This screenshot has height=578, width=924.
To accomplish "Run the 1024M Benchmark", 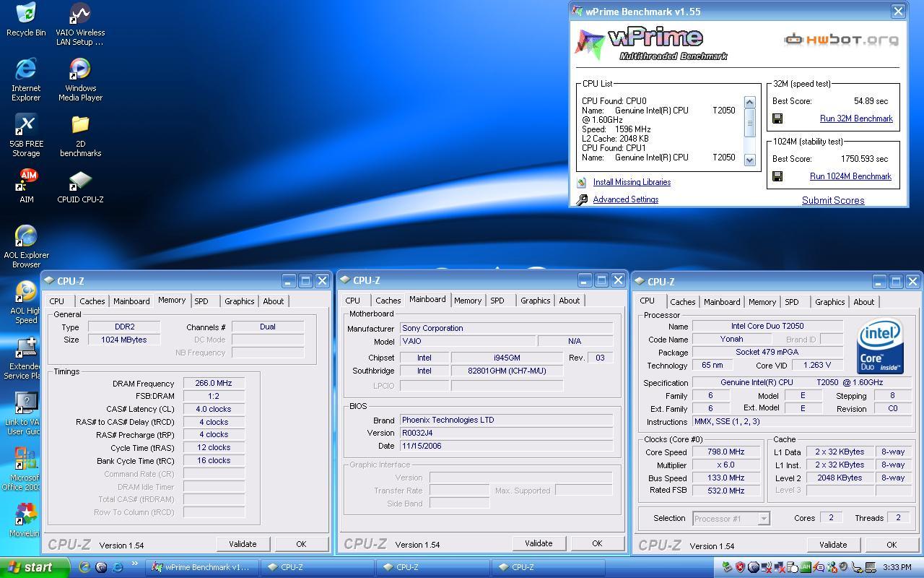I will click(850, 176).
